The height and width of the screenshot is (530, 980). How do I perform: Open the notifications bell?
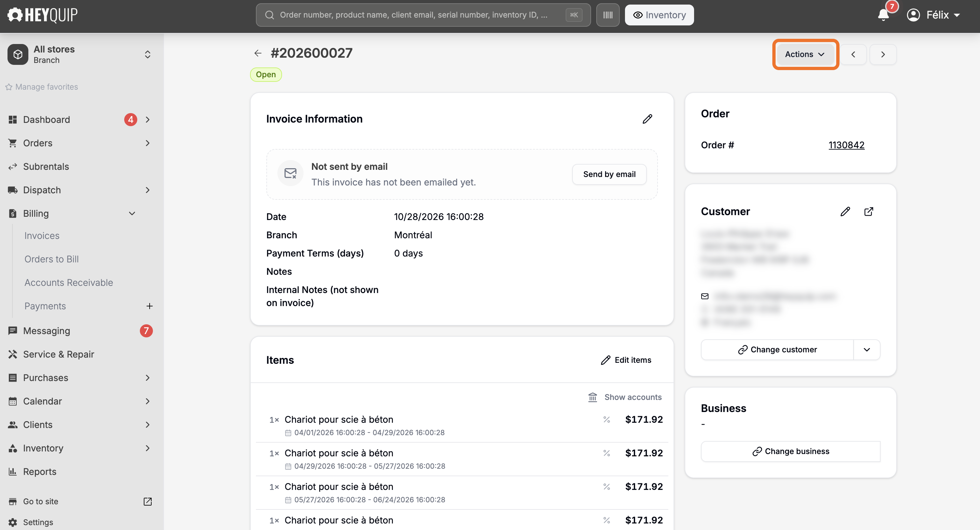pyautogui.click(x=883, y=15)
